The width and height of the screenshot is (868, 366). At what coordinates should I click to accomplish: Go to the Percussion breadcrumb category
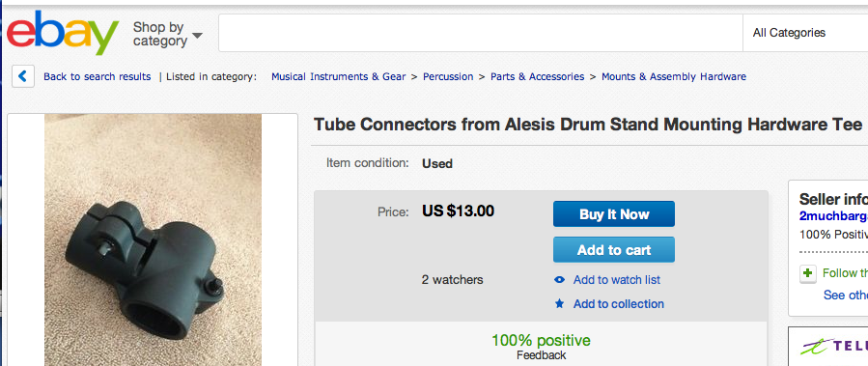pos(448,77)
